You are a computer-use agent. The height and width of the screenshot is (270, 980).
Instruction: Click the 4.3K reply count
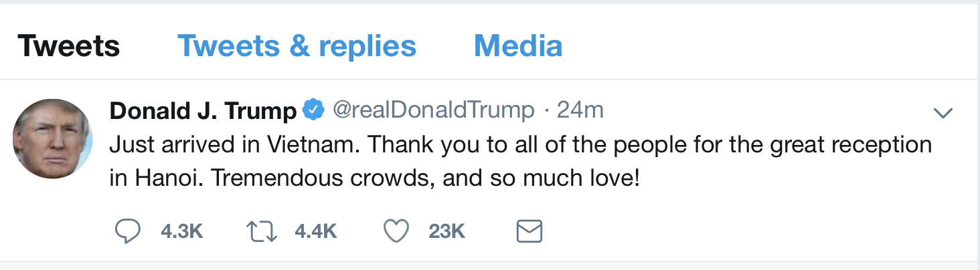181,232
